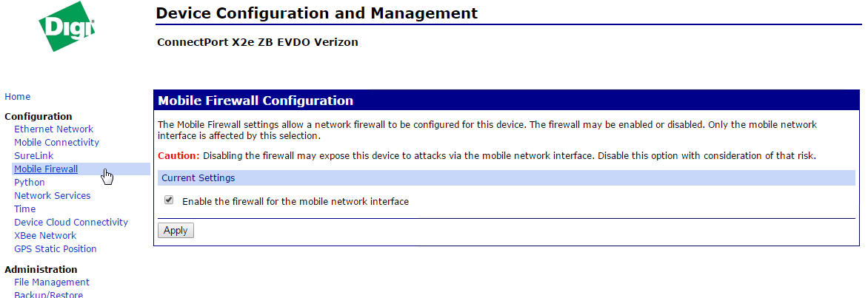Go to XBee Network configuration

coord(45,236)
